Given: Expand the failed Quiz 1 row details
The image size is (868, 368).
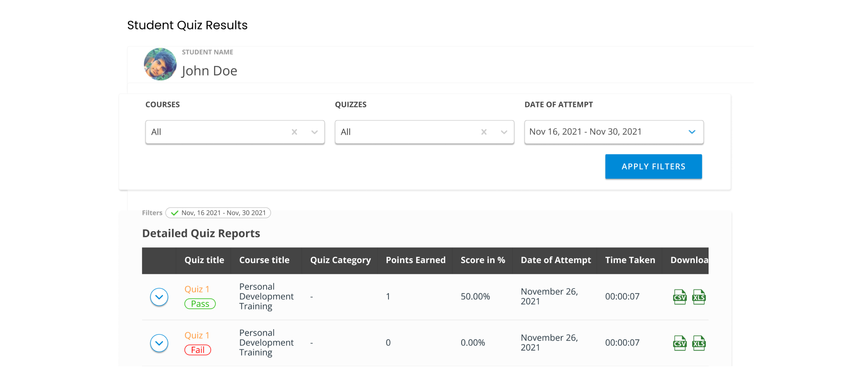Looking at the screenshot, I should tap(159, 343).
